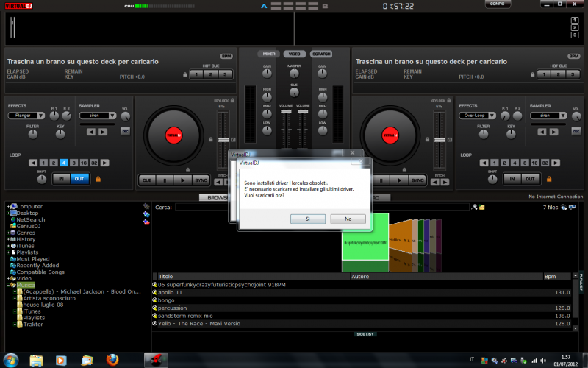The height and width of the screenshot is (368, 588).
Task: Switch to the MIXER tab
Action: coord(268,54)
